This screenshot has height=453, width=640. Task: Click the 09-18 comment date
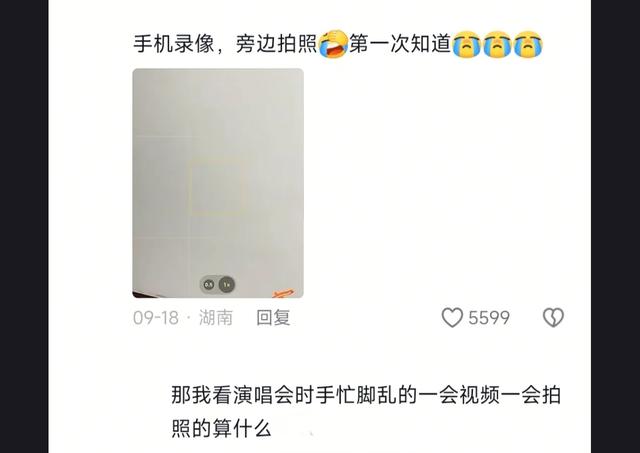156,318
